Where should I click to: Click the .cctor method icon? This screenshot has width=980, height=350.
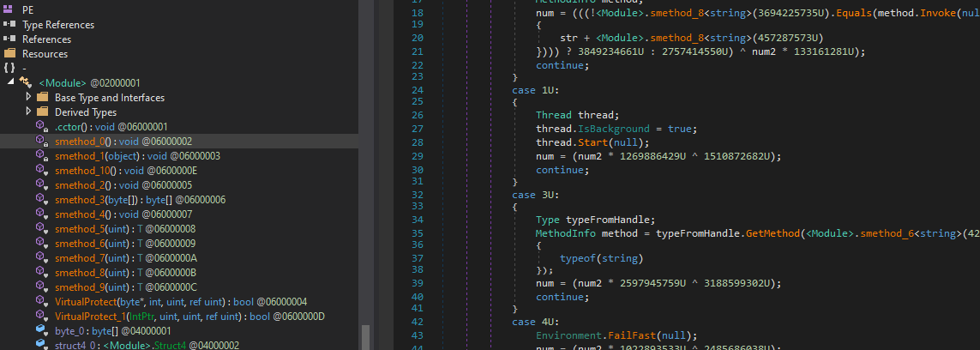[41, 127]
